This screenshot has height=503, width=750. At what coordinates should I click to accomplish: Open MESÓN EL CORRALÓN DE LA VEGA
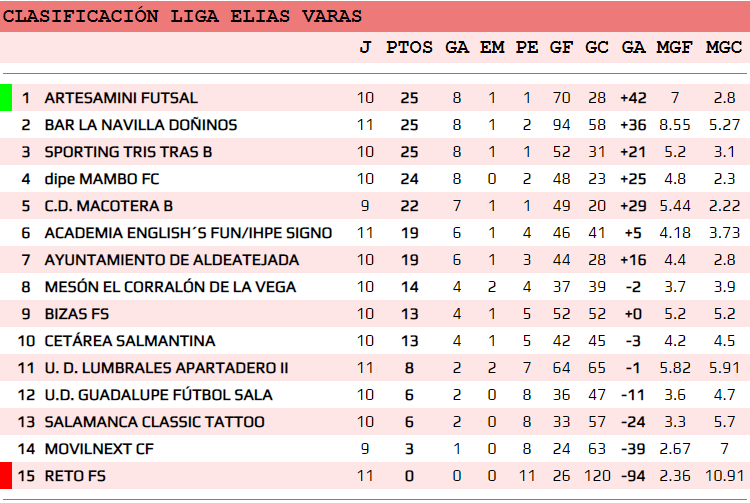[x=170, y=287]
